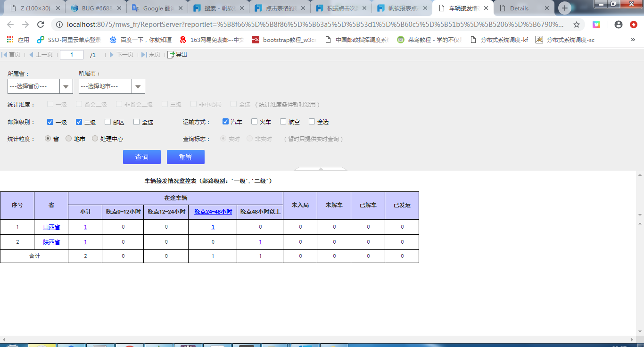
Task: Open a new browser tab with plus button
Action: 564,8
